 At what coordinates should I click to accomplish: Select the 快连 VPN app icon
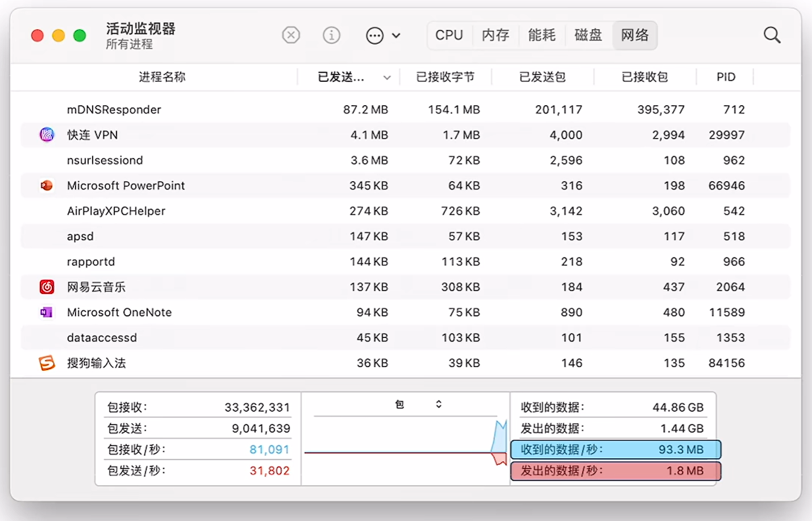pyautogui.click(x=47, y=135)
